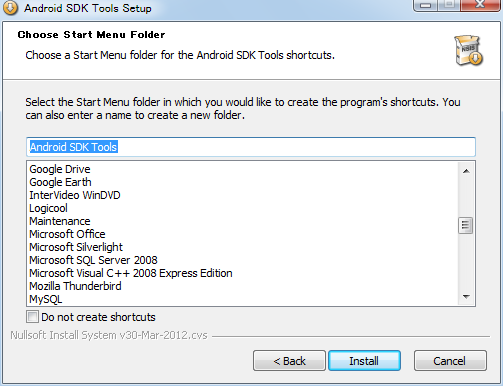Image resolution: width=503 pixels, height=386 pixels.
Task: Select Microsoft Office folder
Action: 67,234
